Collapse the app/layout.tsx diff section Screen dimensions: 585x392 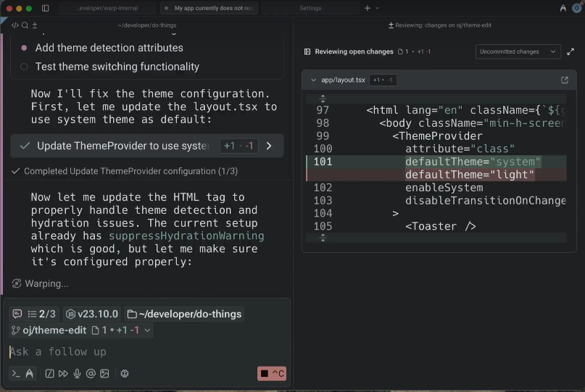[313, 80]
